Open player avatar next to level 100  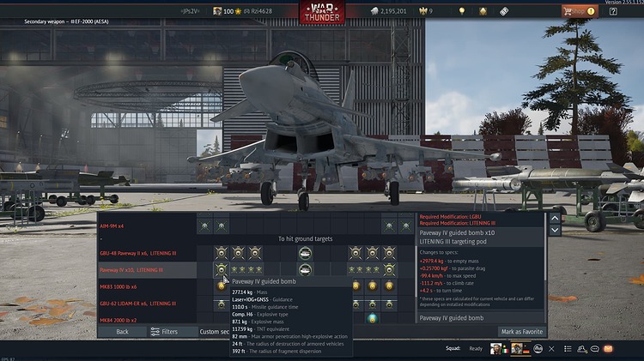tap(217, 11)
